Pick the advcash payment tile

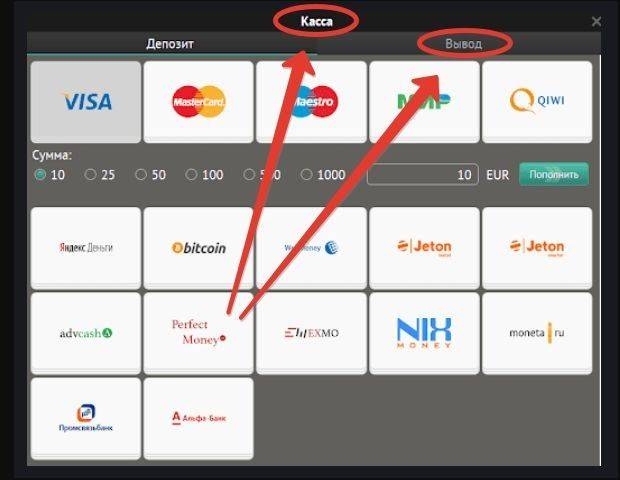[x=86, y=333]
